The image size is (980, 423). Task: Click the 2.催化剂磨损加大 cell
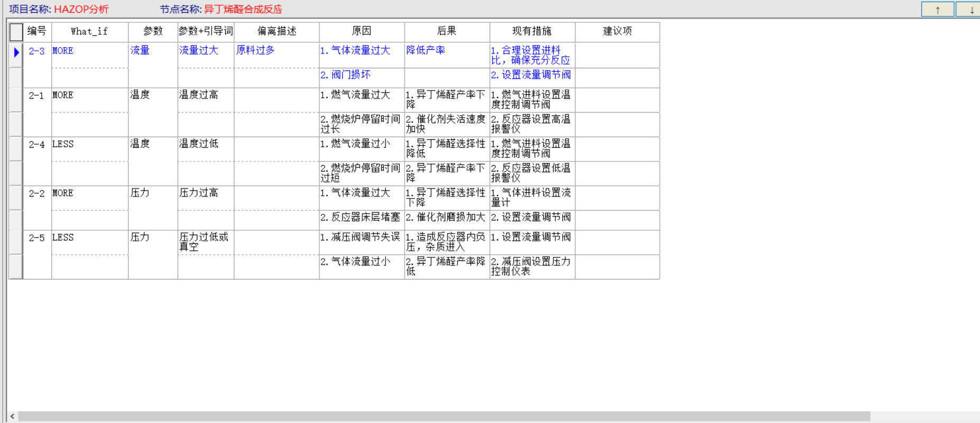[447, 220]
